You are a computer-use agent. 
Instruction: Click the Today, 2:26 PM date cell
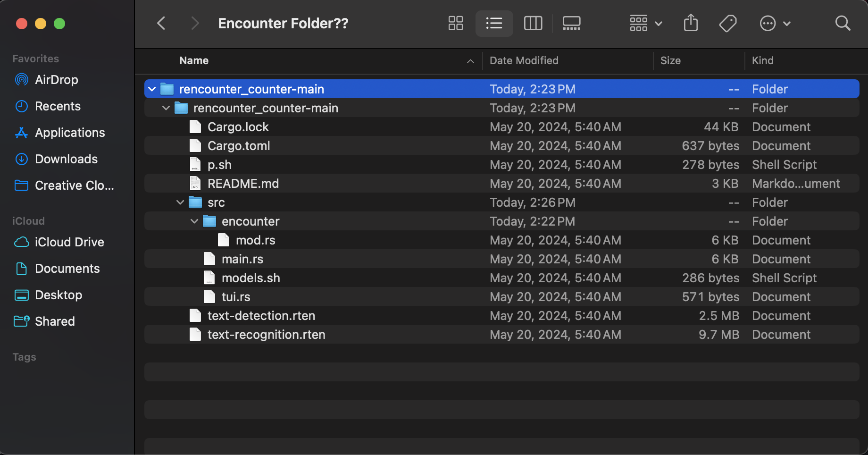point(533,202)
